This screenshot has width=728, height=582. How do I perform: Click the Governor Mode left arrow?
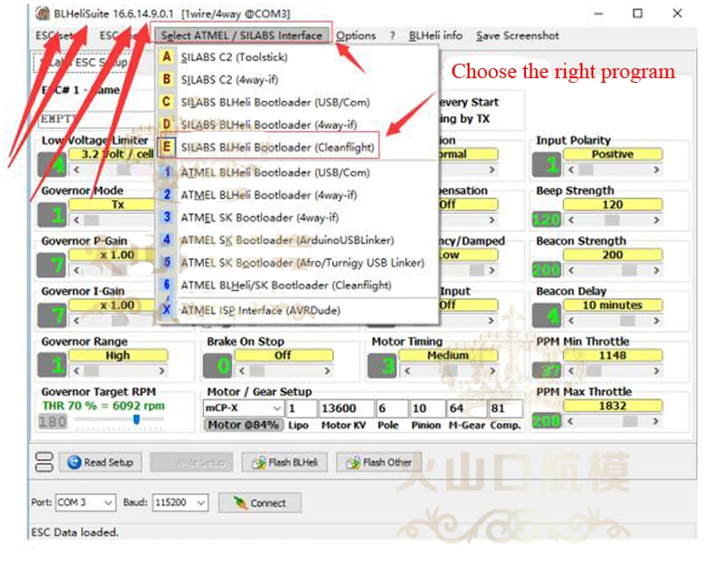(76, 220)
